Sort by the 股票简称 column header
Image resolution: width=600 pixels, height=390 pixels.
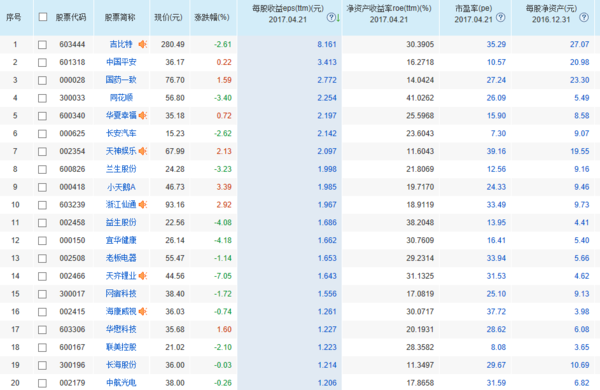pos(120,17)
